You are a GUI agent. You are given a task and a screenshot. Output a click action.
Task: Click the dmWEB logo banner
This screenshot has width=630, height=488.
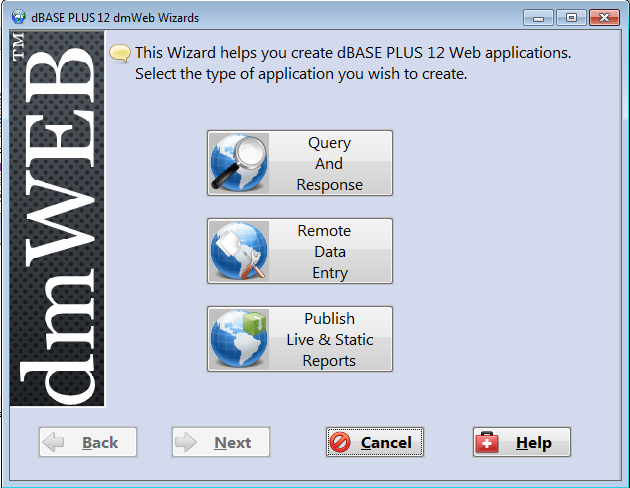(x=57, y=219)
